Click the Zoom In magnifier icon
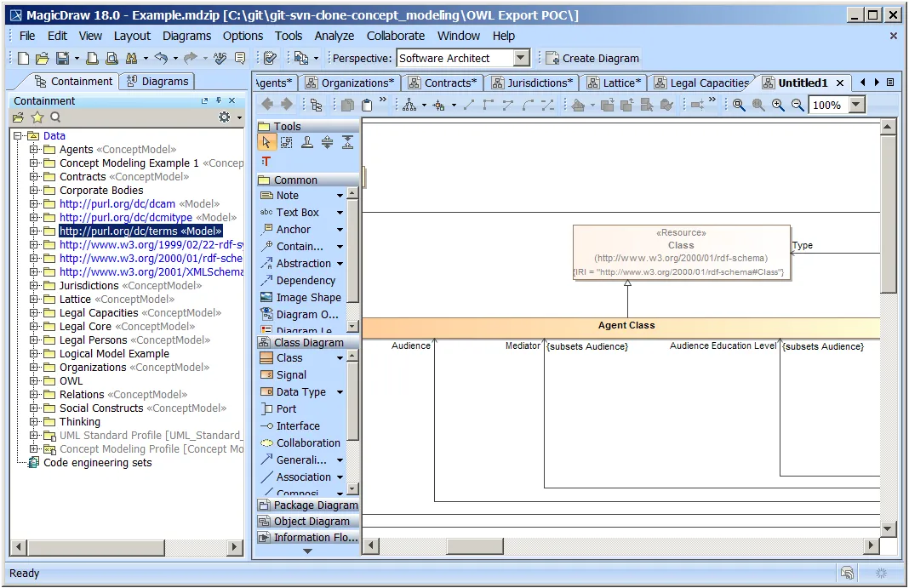This screenshot has width=909, height=588. (x=778, y=105)
